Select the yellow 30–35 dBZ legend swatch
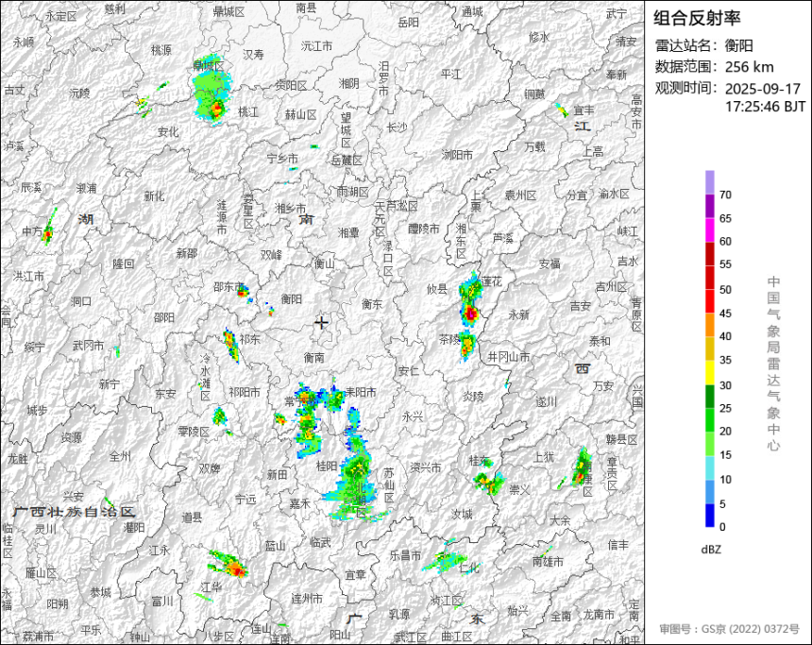Screen dimensions: 812x645 tap(709, 372)
